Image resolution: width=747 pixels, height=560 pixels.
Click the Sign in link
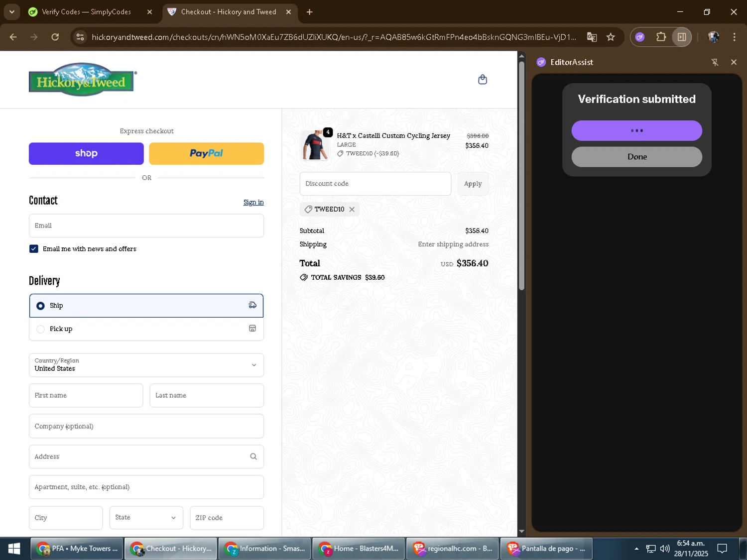(253, 202)
